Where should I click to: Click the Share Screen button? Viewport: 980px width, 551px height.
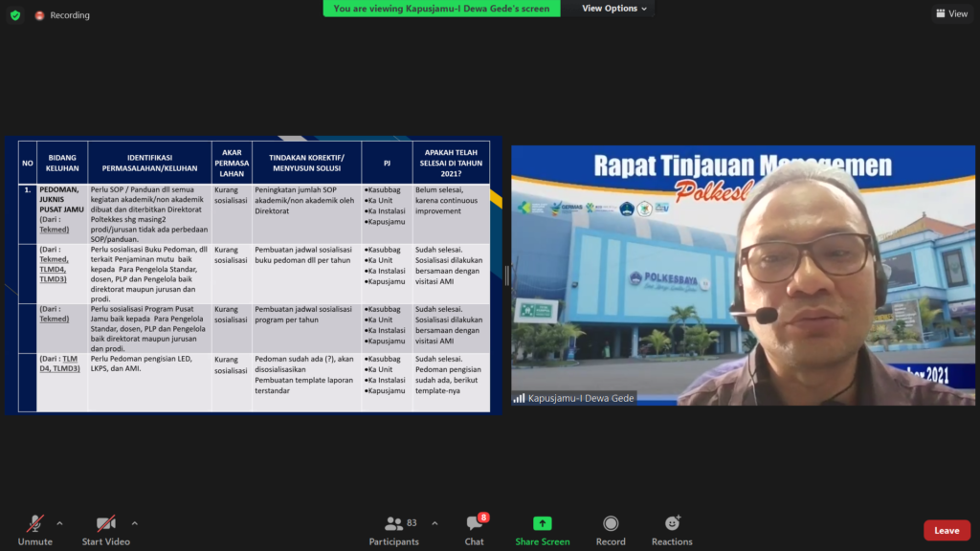point(543,530)
